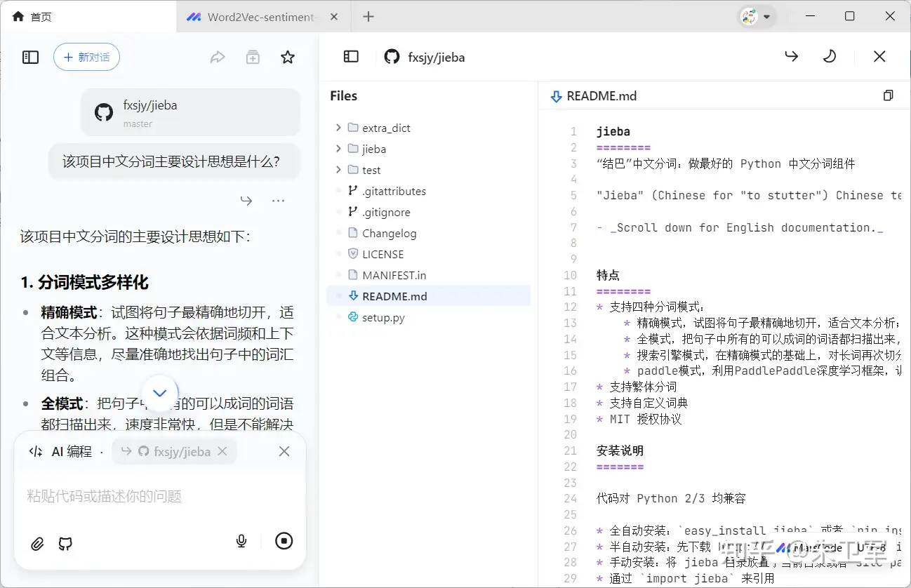Screen dimensions: 911x588
Task: Click line 1 text 'jieba' in the README
Action: coord(613,131)
